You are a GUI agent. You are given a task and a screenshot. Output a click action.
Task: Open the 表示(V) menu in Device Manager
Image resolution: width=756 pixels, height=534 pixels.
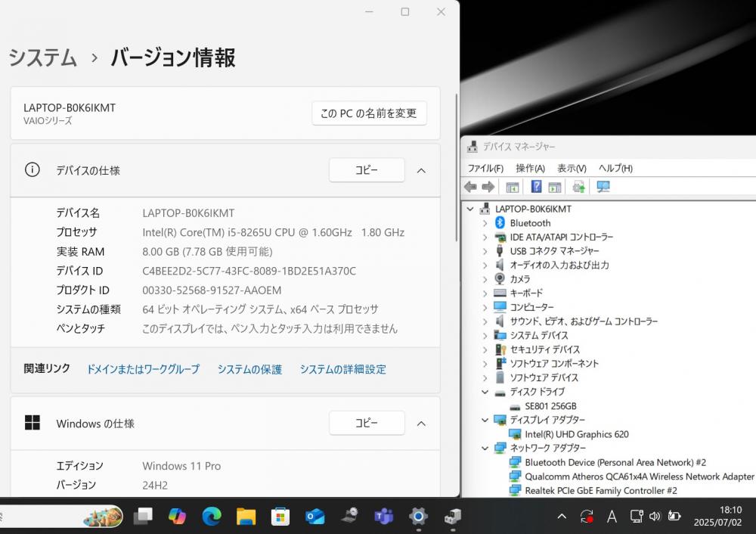tap(572, 168)
